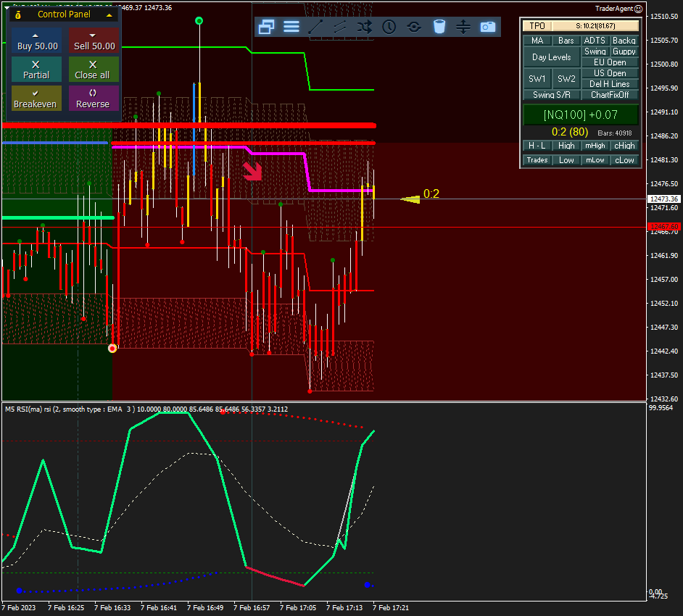Click Sell 50.00 button
This screenshot has width=683, height=616.
tap(94, 41)
